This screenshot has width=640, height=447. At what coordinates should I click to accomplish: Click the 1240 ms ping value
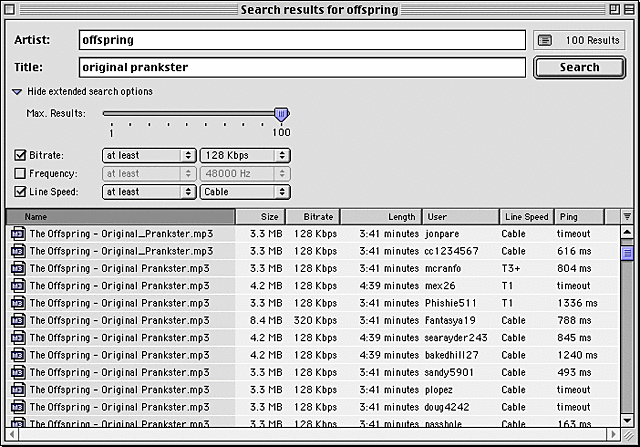coord(577,355)
